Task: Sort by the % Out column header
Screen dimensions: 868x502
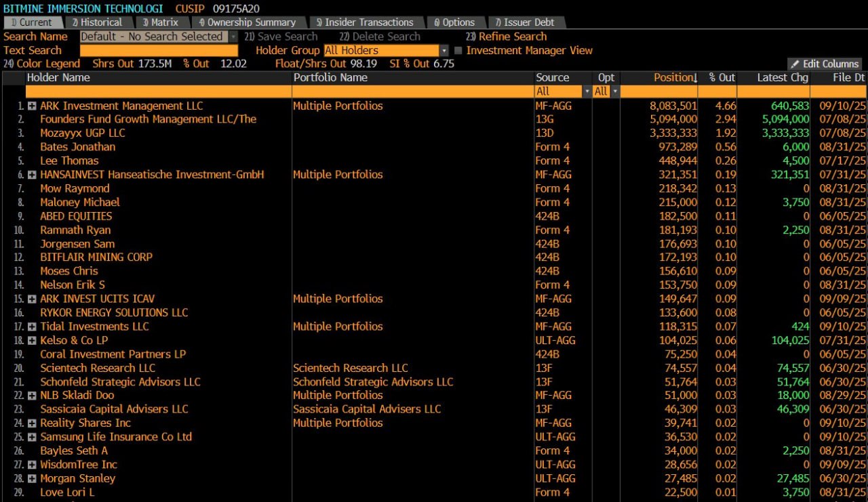Action: [x=722, y=78]
